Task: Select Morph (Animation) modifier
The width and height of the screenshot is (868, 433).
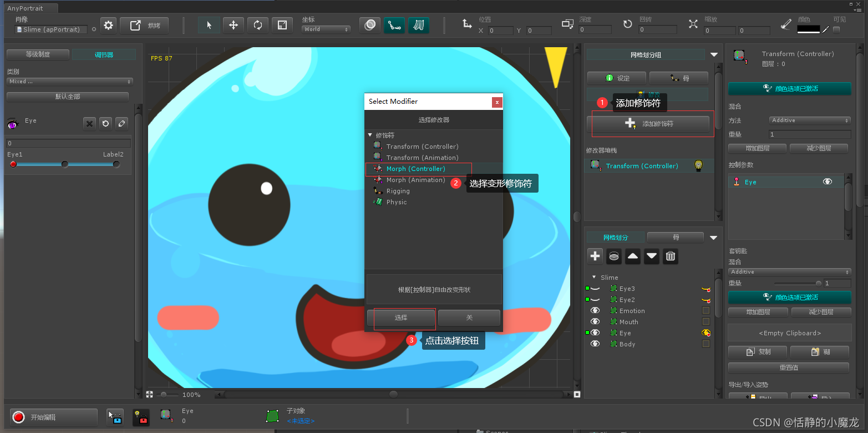Action: (x=415, y=180)
